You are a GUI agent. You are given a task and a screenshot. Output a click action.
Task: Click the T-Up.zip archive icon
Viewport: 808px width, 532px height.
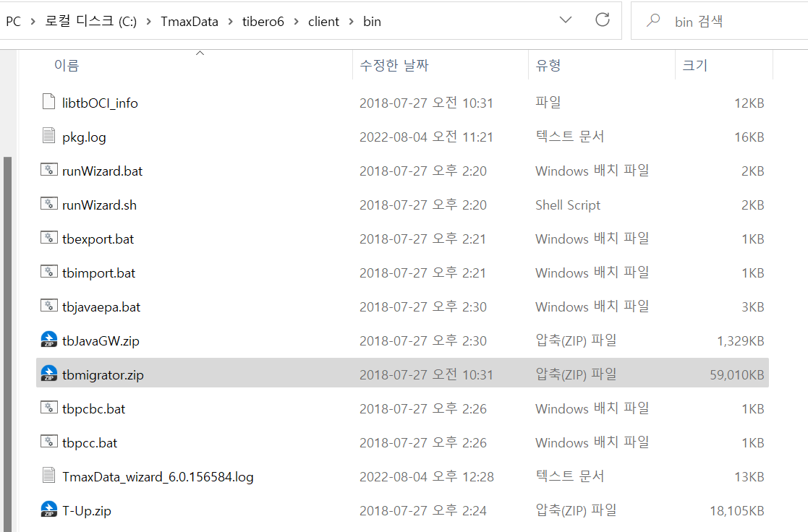coord(49,510)
